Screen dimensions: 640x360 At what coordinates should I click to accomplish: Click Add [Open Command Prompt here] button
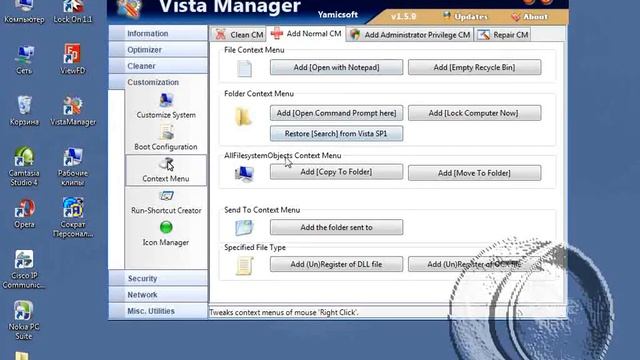[336, 113]
